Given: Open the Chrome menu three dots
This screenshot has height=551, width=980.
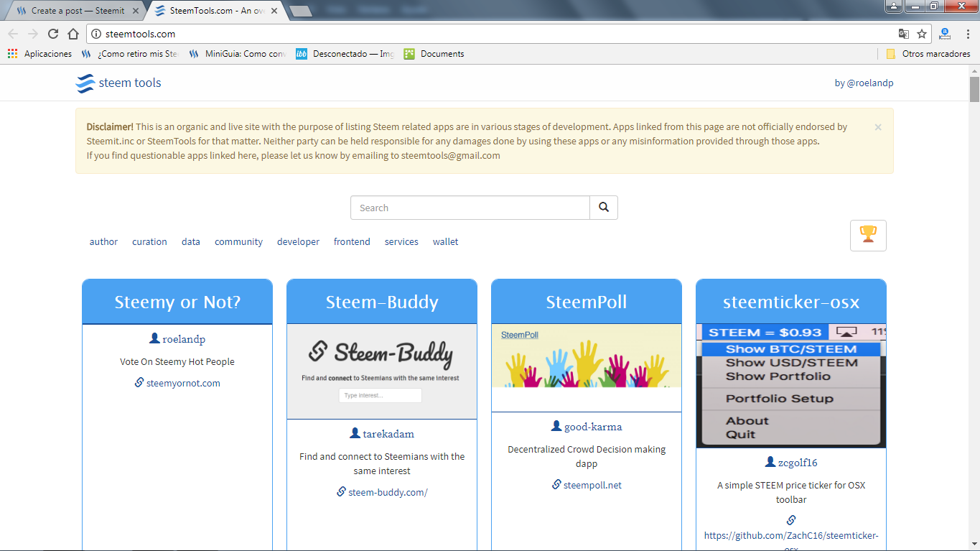Looking at the screenshot, I should [x=967, y=34].
